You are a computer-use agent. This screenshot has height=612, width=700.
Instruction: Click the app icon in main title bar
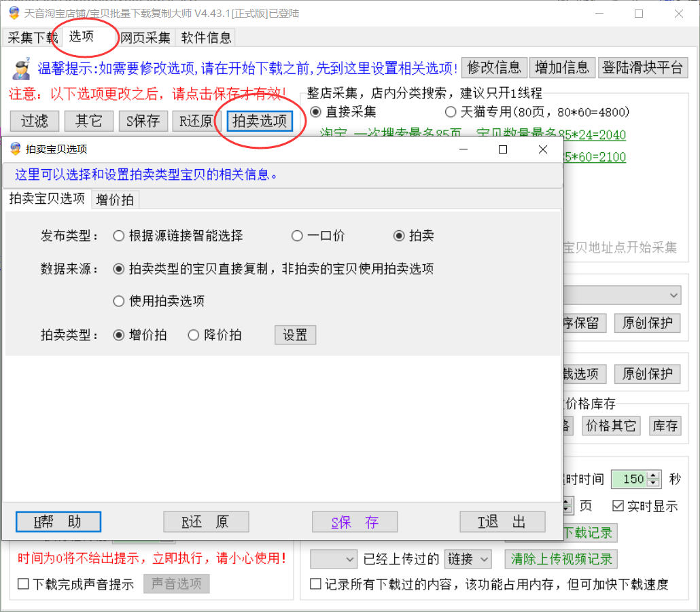coord(13,14)
